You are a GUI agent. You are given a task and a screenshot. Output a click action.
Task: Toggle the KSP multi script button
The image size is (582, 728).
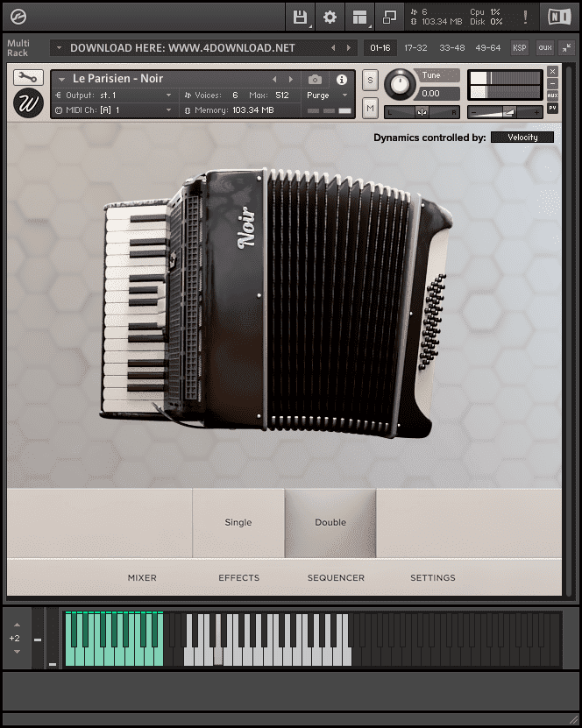519,48
